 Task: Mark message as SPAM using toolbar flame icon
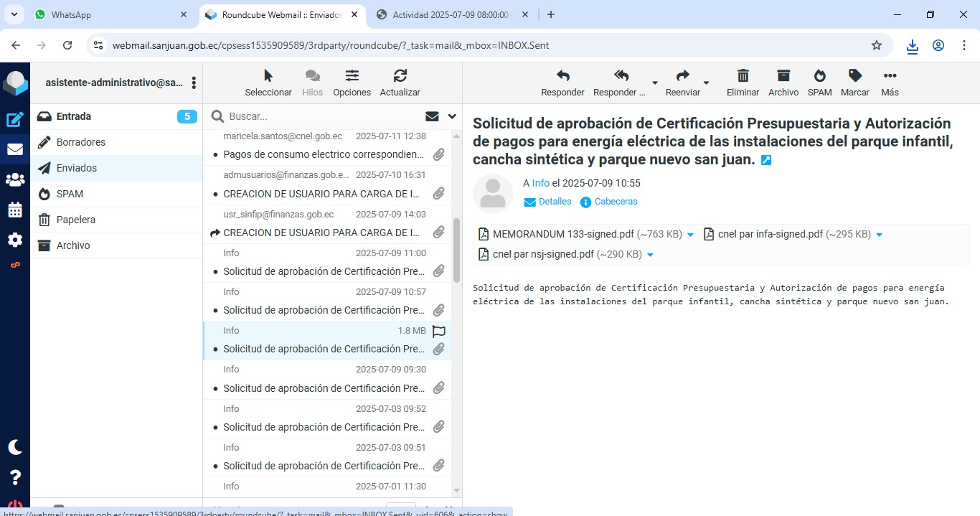coord(819,83)
